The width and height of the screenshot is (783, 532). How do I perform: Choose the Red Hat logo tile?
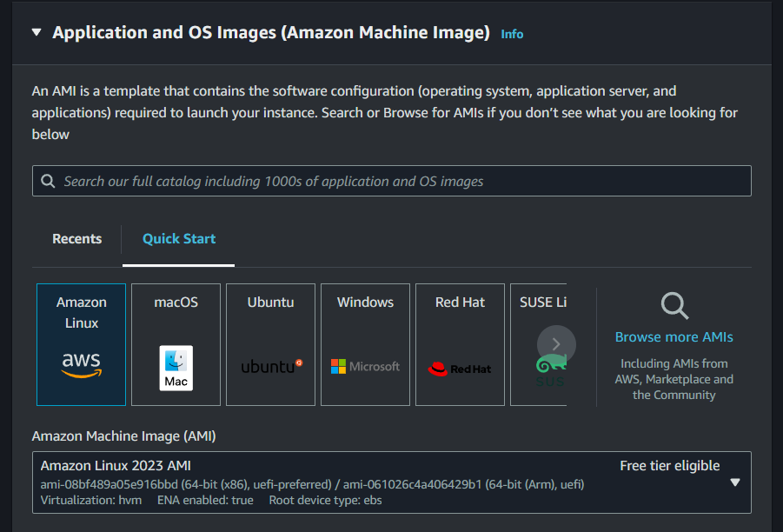click(x=460, y=345)
